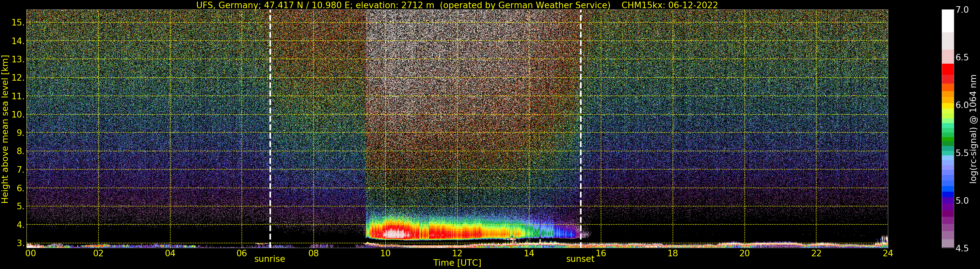
Task: Select the height-axis tick label '10.'
Action: [x=18, y=115]
